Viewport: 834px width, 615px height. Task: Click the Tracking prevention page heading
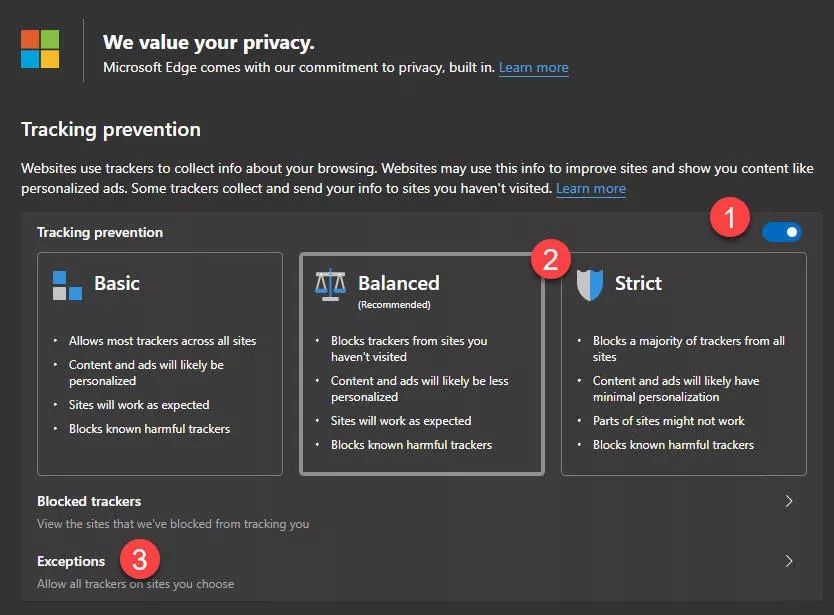(x=111, y=129)
